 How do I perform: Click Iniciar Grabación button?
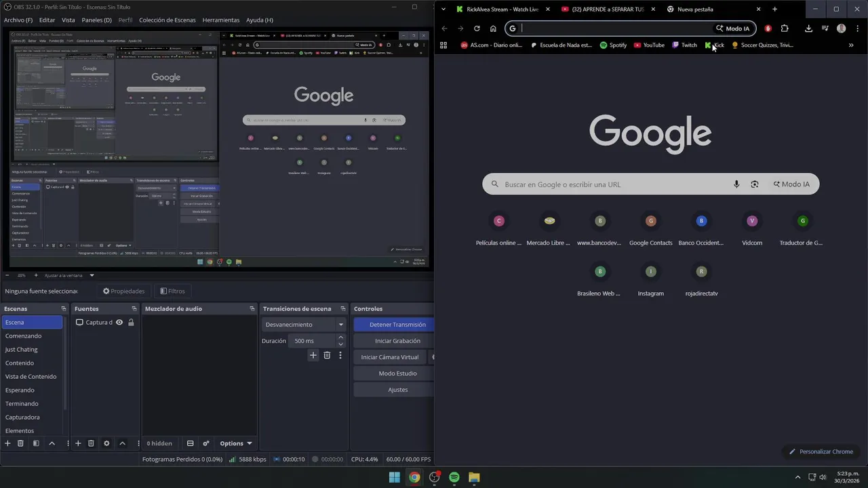tap(394, 341)
